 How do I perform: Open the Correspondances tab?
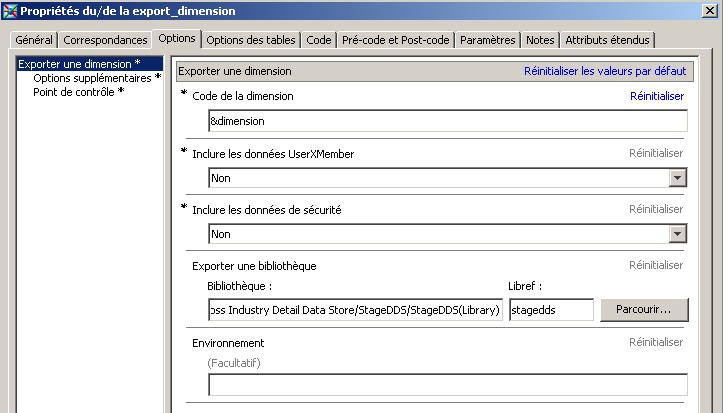tap(105, 40)
